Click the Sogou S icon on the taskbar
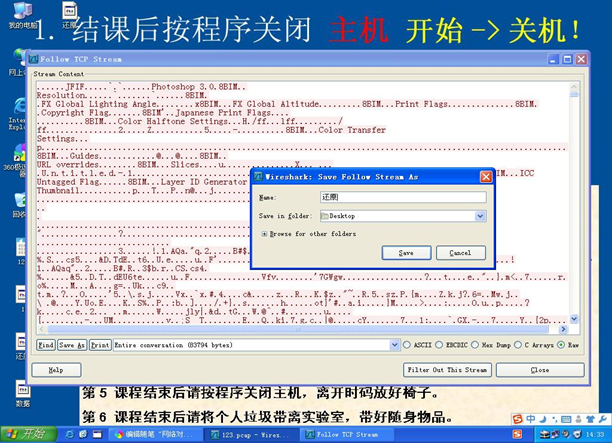612x443 pixels. point(517,434)
